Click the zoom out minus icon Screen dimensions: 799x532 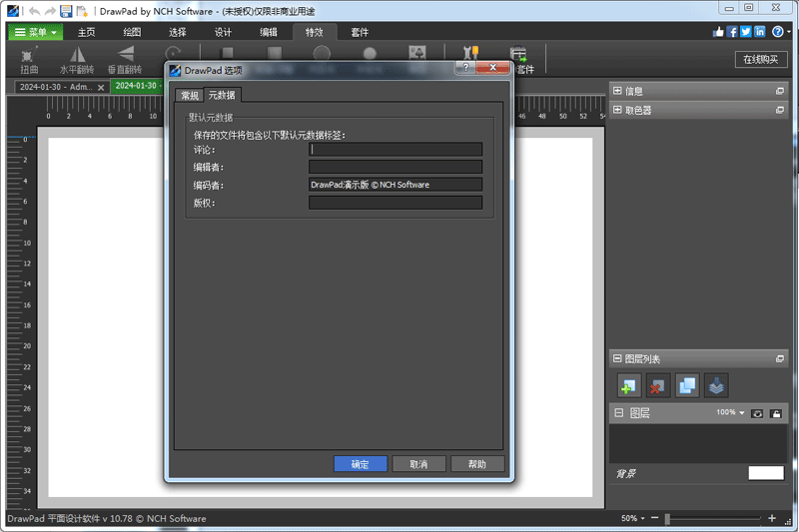pyautogui.click(x=655, y=518)
